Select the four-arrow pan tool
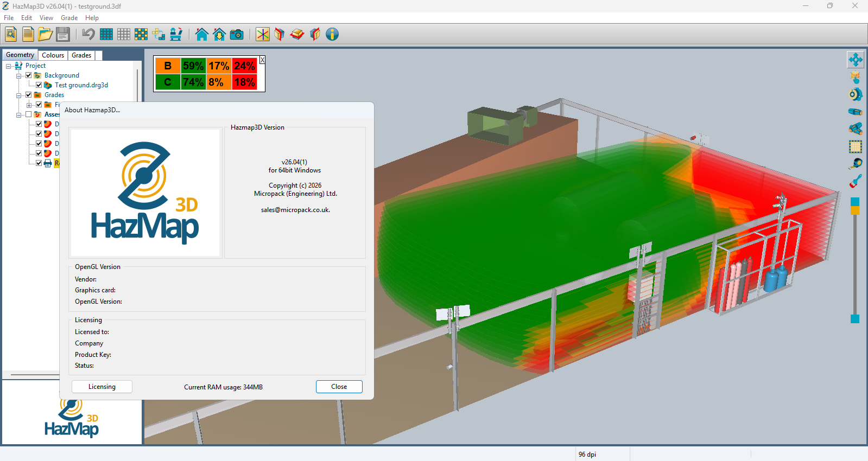 [x=856, y=60]
